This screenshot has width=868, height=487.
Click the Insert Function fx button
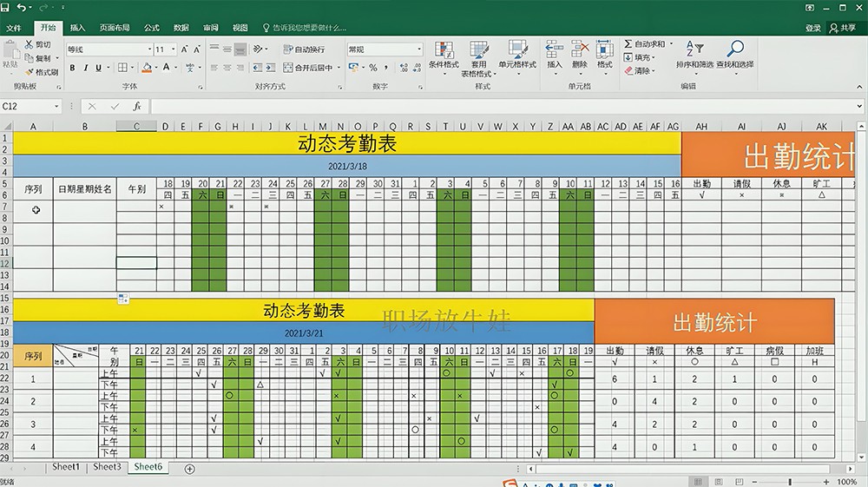coord(137,106)
